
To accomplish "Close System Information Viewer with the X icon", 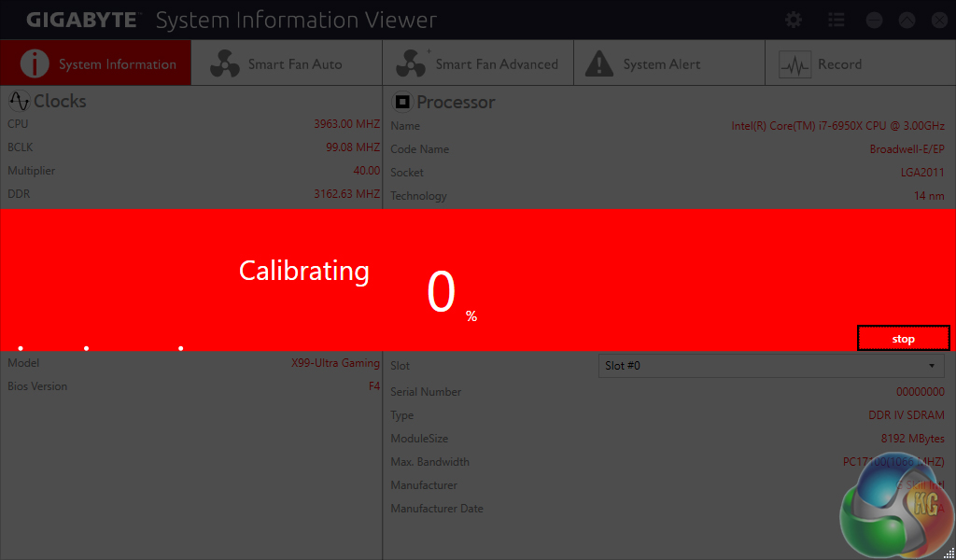I will (939, 21).
